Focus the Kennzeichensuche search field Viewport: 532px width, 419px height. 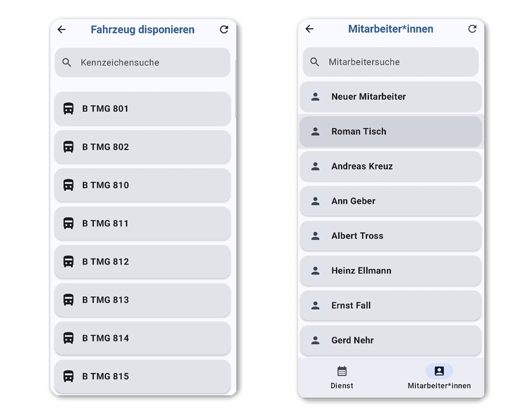click(x=142, y=62)
